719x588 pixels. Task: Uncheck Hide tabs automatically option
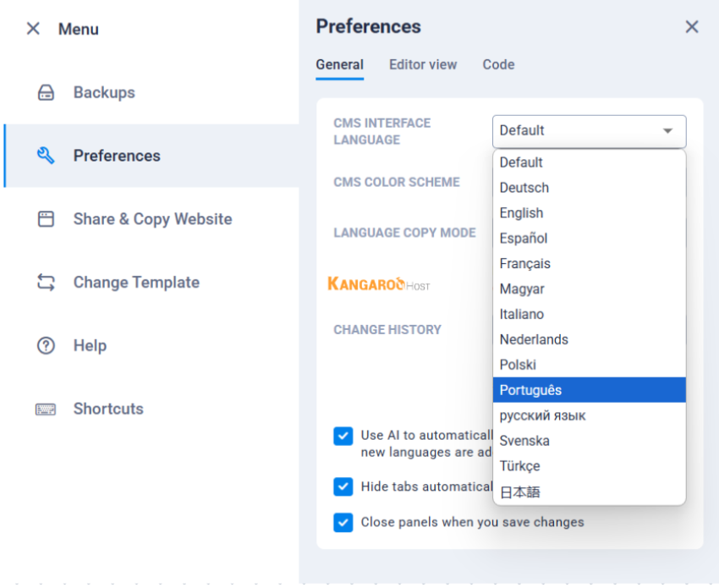coord(343,486)
